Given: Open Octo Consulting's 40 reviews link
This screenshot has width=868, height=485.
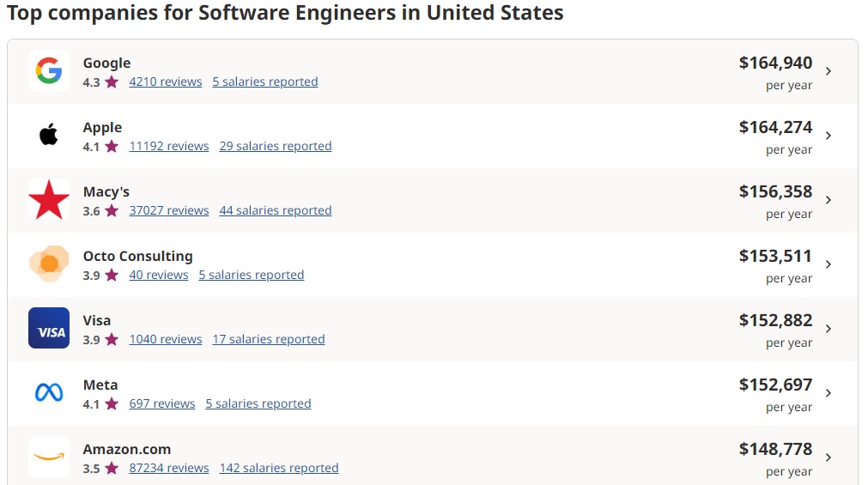Looking at the screenshot, I should pos(159,275).
